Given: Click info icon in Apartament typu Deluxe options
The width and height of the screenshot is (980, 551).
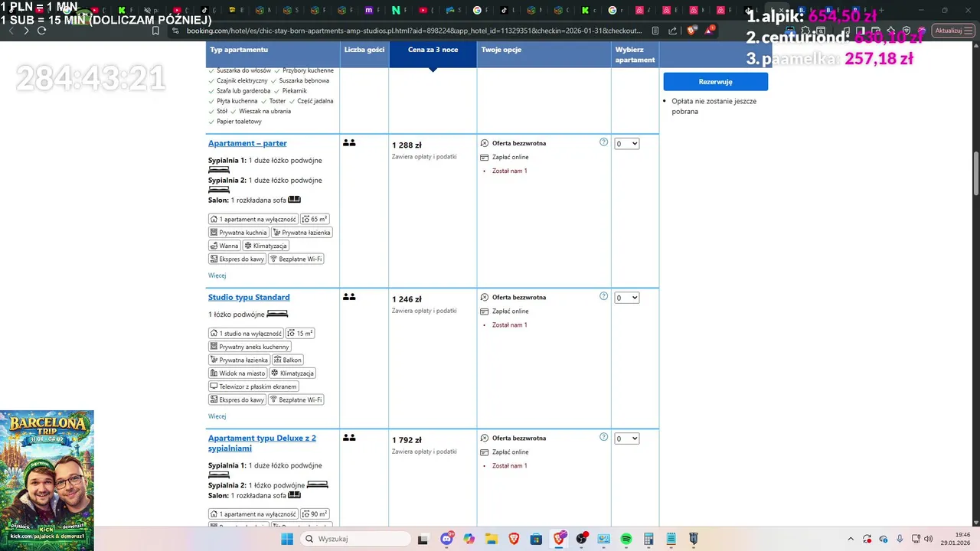Looking at the screenshot, I should coord(603,437).
